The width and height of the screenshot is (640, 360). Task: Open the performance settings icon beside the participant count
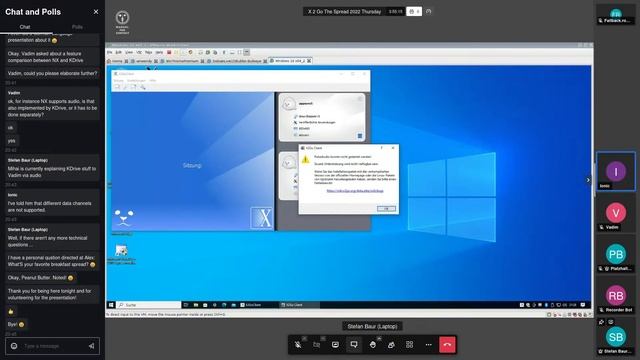[x=429, y=12]
